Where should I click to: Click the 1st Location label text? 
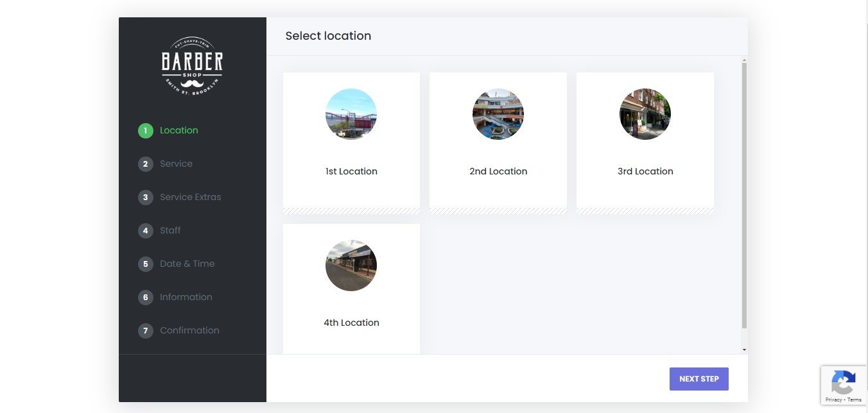coord(351,171)
